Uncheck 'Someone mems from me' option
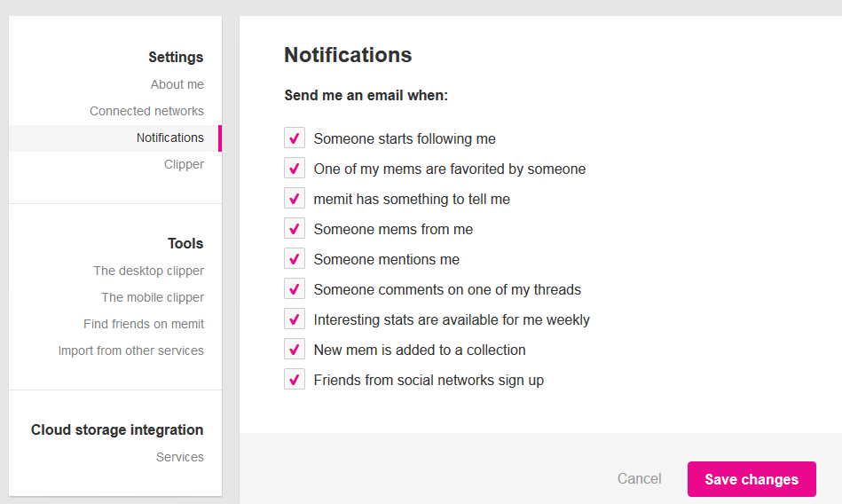 click(295, 228)
